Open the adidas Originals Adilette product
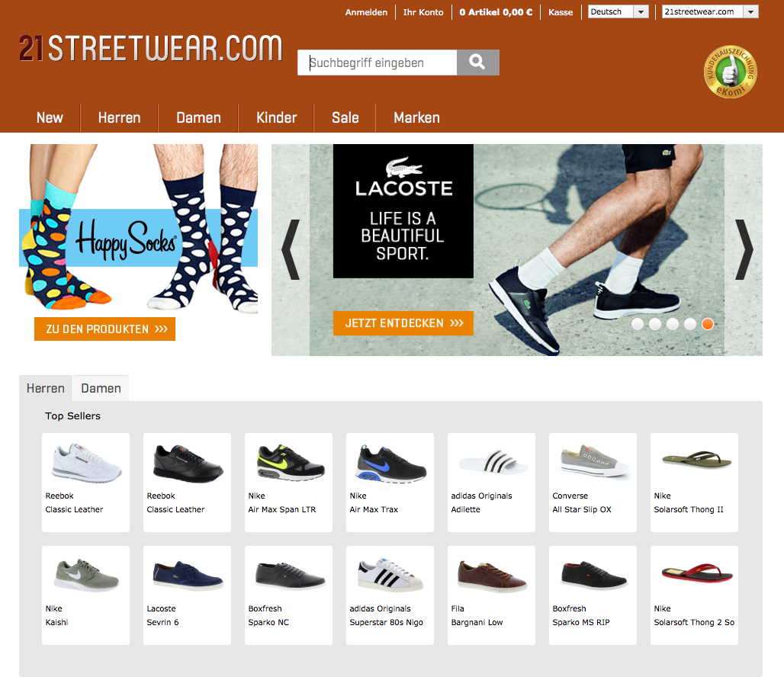 (x=491, y=483)
